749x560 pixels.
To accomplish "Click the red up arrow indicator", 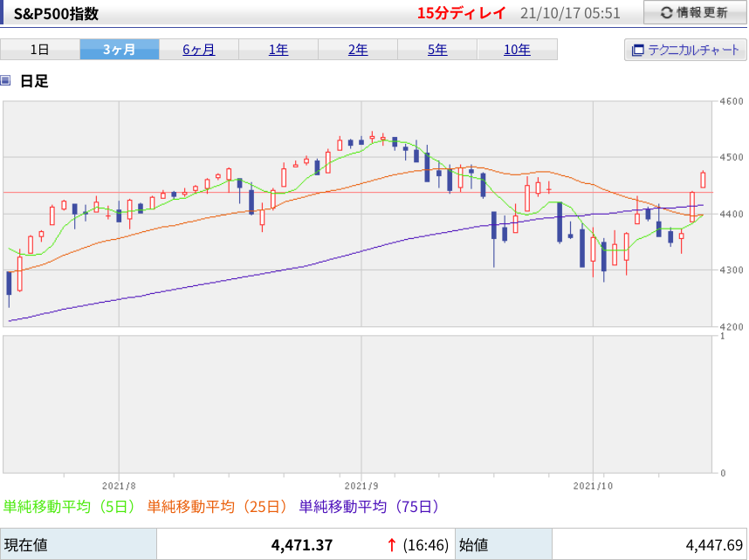I will pos(392,544).
